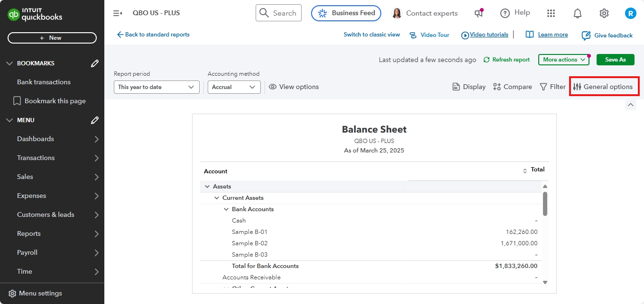Open the settings gear icon
This screenshot has height=304, width=644.
coord(604,13)
